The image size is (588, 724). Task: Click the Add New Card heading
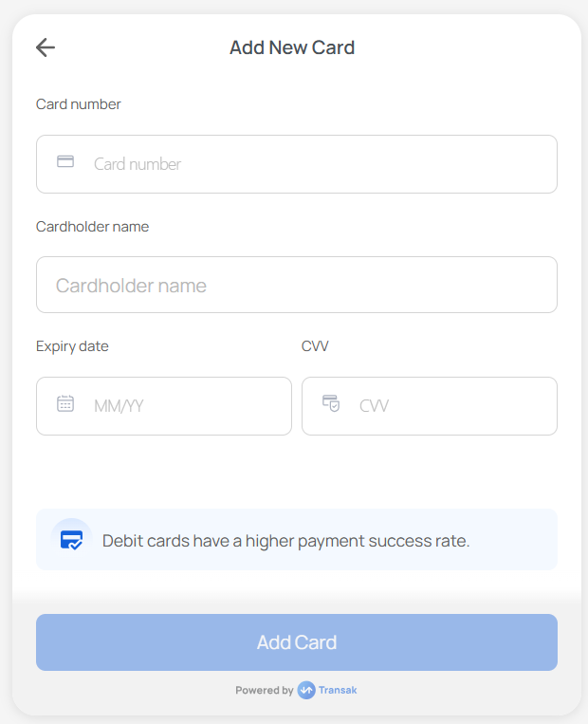pos(292,47)
